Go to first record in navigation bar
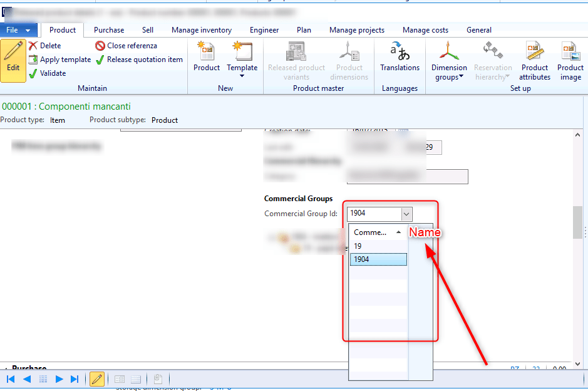Image resolution: width=588 pixels, height=391 pixels. [11, 379]
